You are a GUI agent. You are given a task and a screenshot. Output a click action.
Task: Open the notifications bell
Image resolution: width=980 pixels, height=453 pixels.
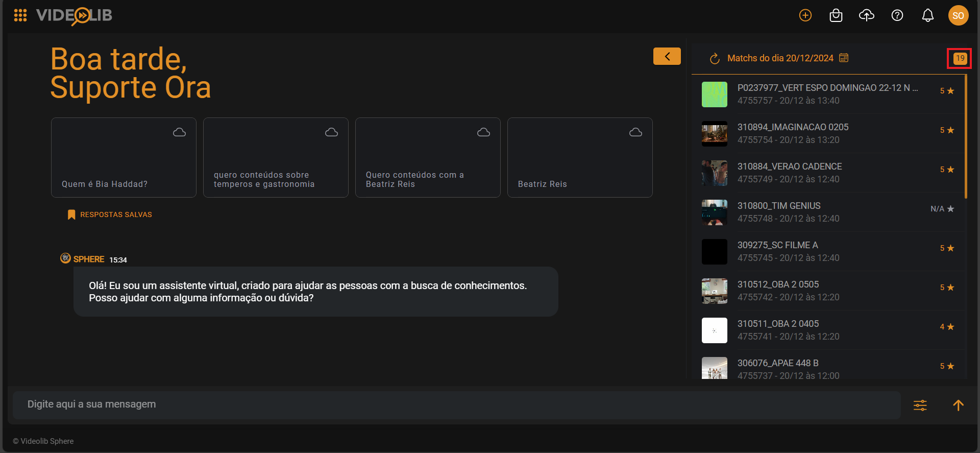pos(928,15)
